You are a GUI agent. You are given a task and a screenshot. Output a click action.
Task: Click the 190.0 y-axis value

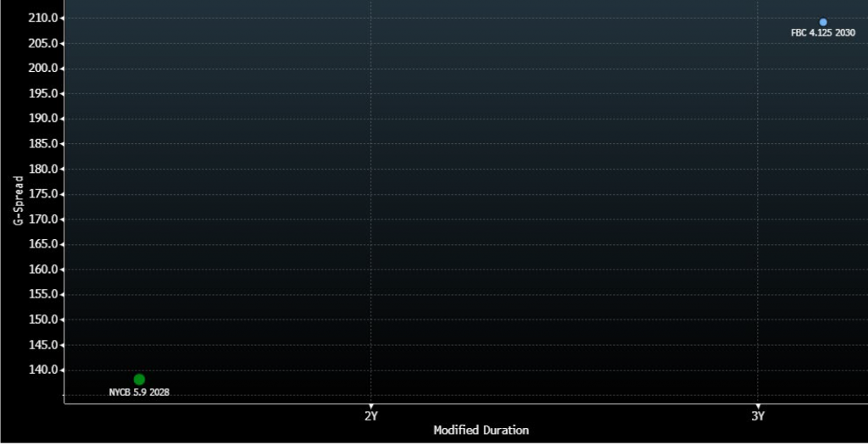point(42,119)
